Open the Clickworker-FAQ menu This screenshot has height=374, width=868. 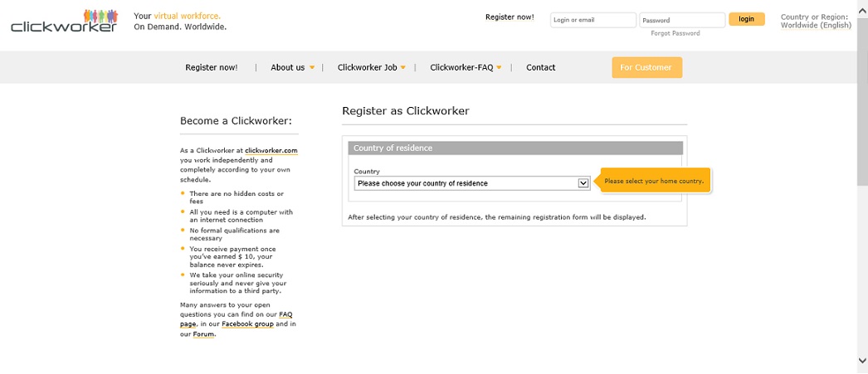tap(461, 67)
